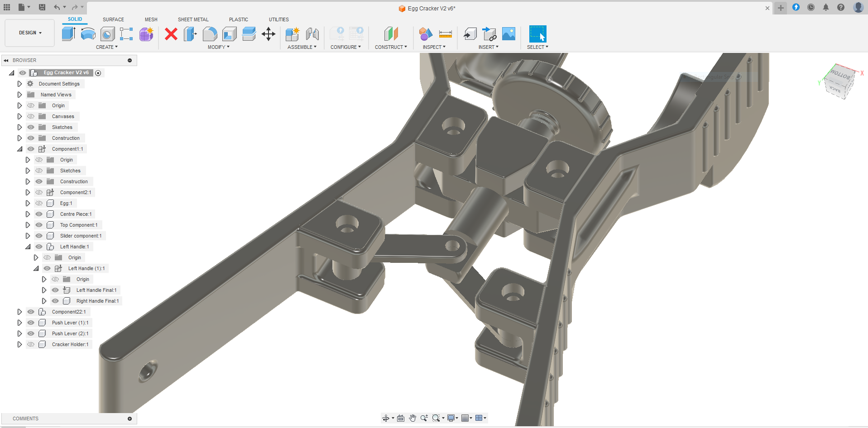Hide the Top Component:1 eye
This screenshot has width=868, height=428.
(39, 225)
